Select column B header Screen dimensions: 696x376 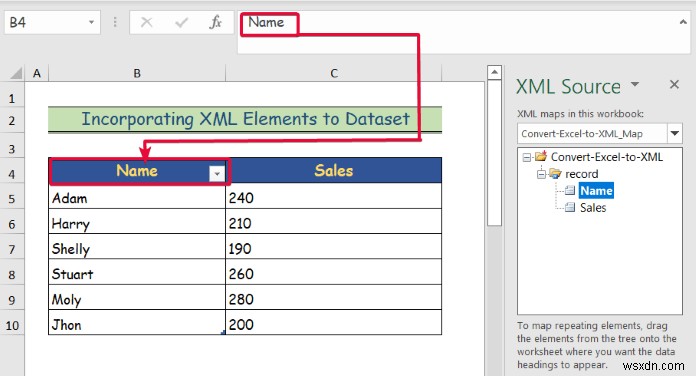pyautogui.click(x=137, y=73)
